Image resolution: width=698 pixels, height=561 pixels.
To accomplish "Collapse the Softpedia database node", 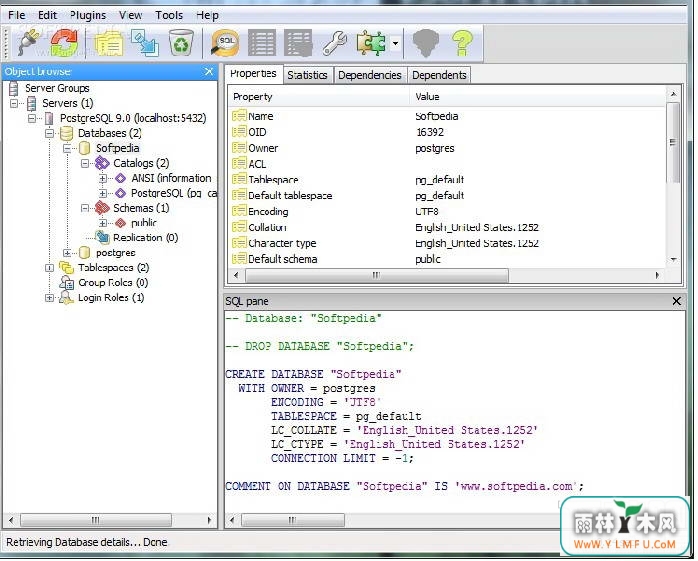I will tap(67, 148).
